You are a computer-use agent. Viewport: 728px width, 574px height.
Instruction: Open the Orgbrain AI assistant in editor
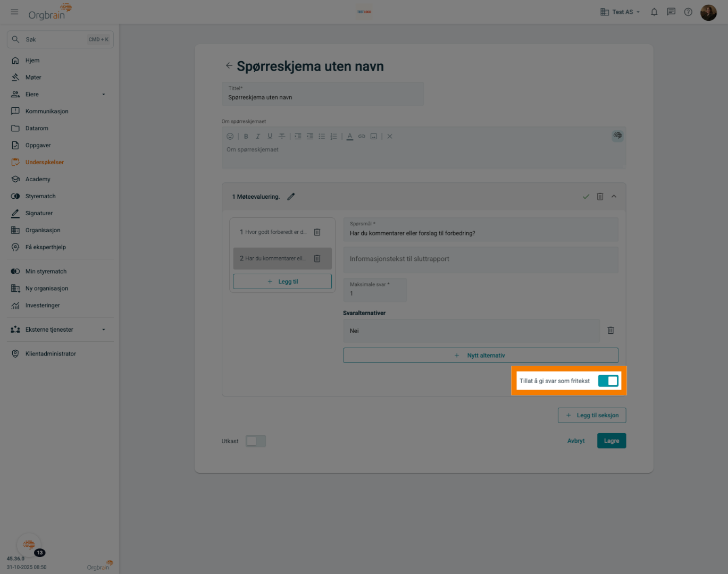pos(617,136)
